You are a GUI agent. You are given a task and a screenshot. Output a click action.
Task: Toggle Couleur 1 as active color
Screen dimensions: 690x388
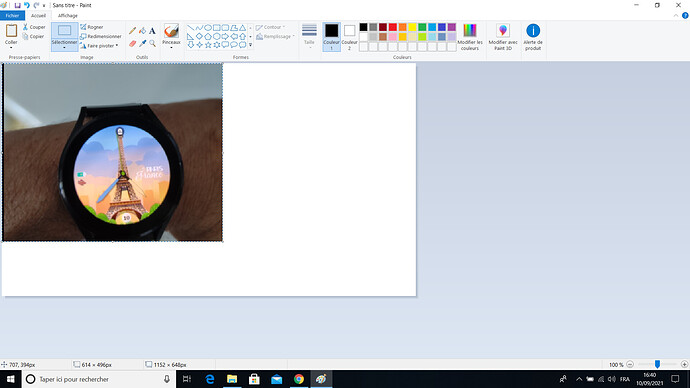coord(331,37)
